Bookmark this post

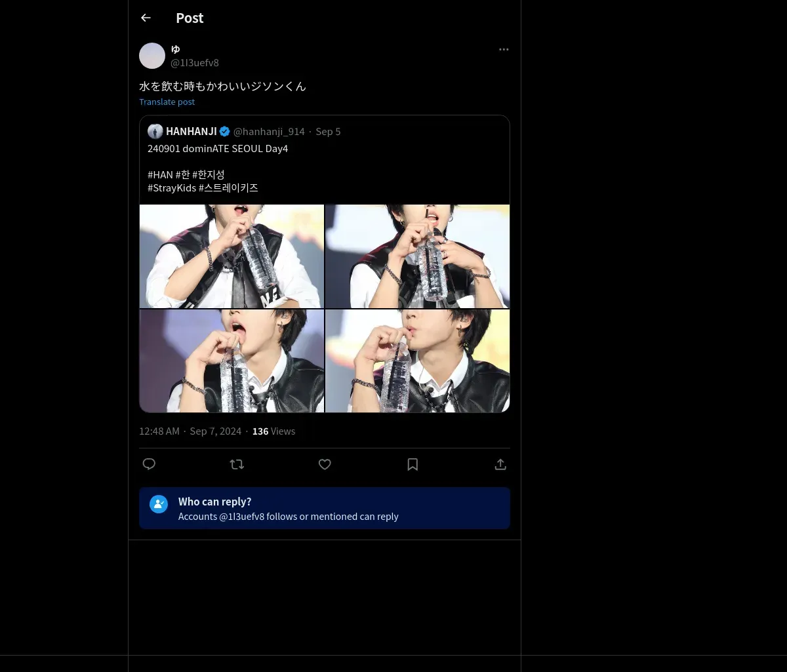[x=413, y=464]
